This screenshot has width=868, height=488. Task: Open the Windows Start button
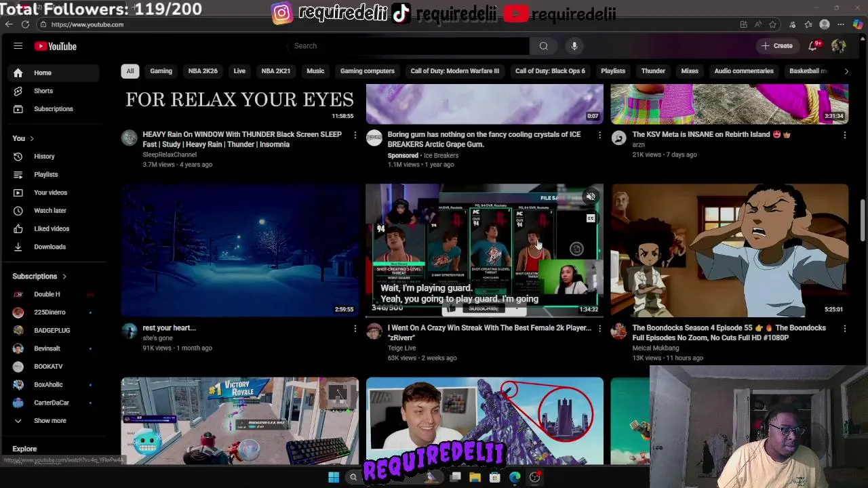(334, 477)
